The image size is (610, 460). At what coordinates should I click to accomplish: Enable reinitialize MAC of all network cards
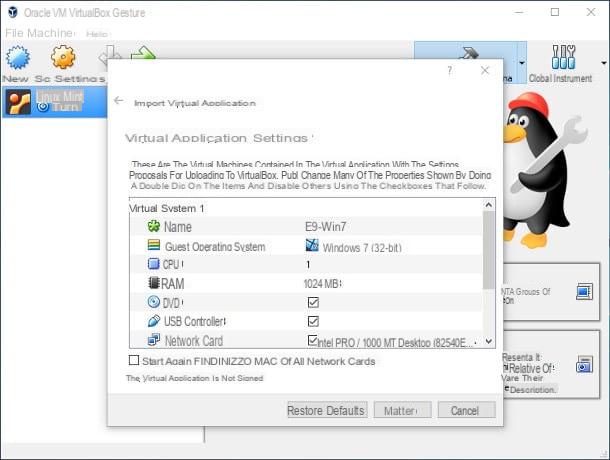(134, 360)
